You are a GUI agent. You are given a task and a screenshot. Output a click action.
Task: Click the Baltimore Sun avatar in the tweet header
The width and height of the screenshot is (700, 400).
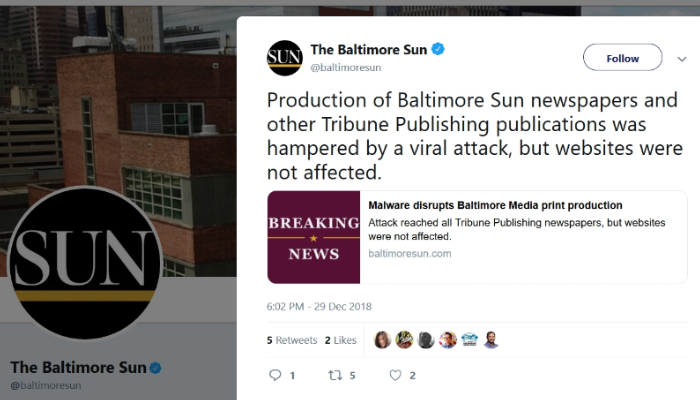[285, 58]
